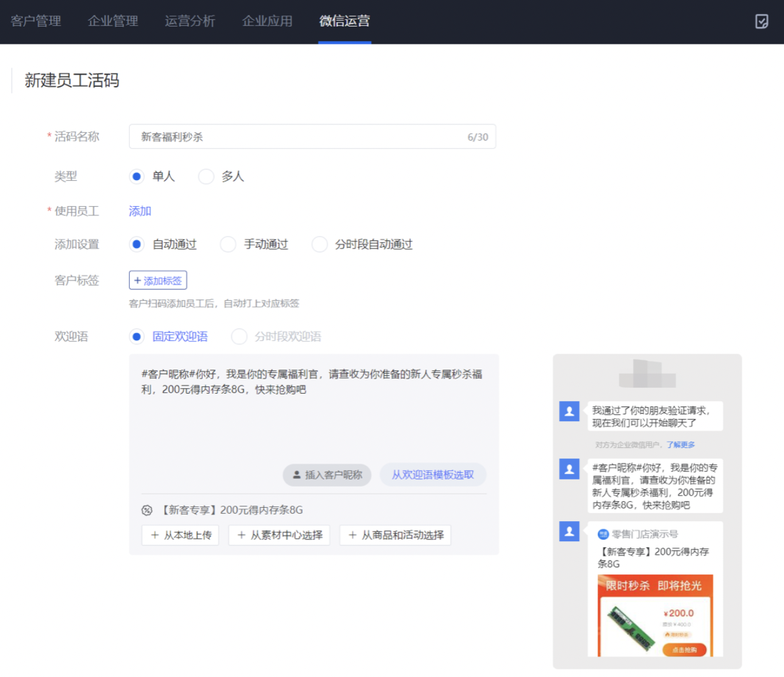Select the 分时段欢迎语 radio option
Viewport: 784px width, 677px height.
coord(239,337)
